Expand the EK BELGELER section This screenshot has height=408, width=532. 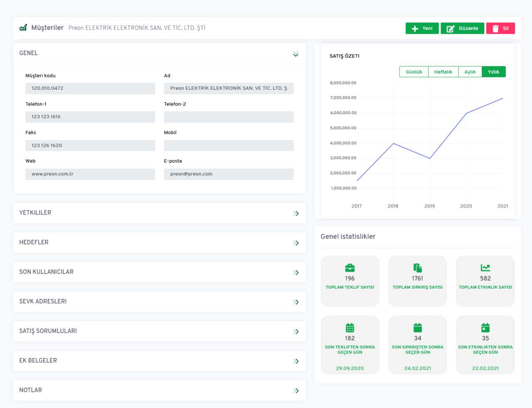[x=296, y=361]
